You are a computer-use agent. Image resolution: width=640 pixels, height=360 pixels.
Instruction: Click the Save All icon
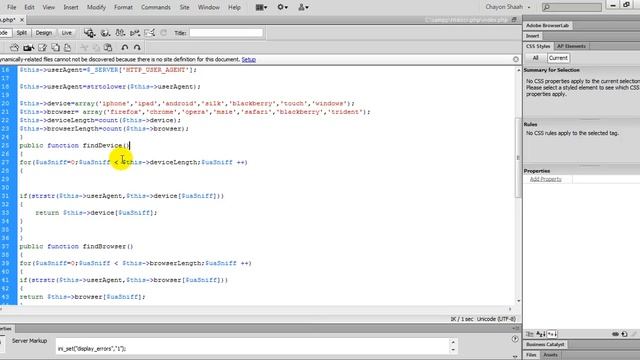coord(55,48)
